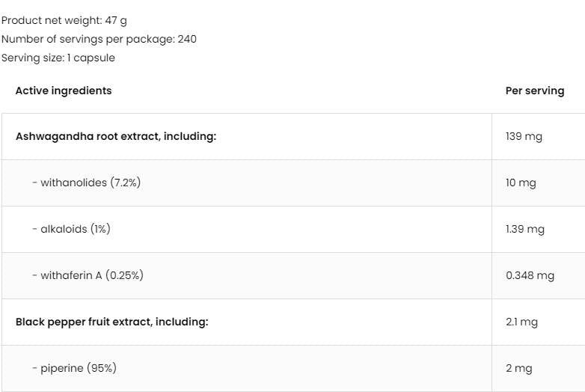Image resolution: width=585 pixels, height=392 pixels.
Task: Click the "Active ingredients" column header
Action: (x=64, y=91)
